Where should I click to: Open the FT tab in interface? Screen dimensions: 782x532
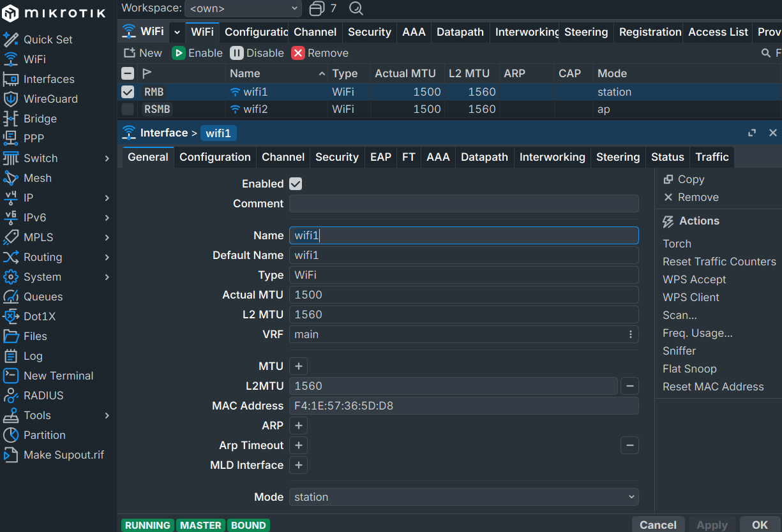(x=409, y=157)
